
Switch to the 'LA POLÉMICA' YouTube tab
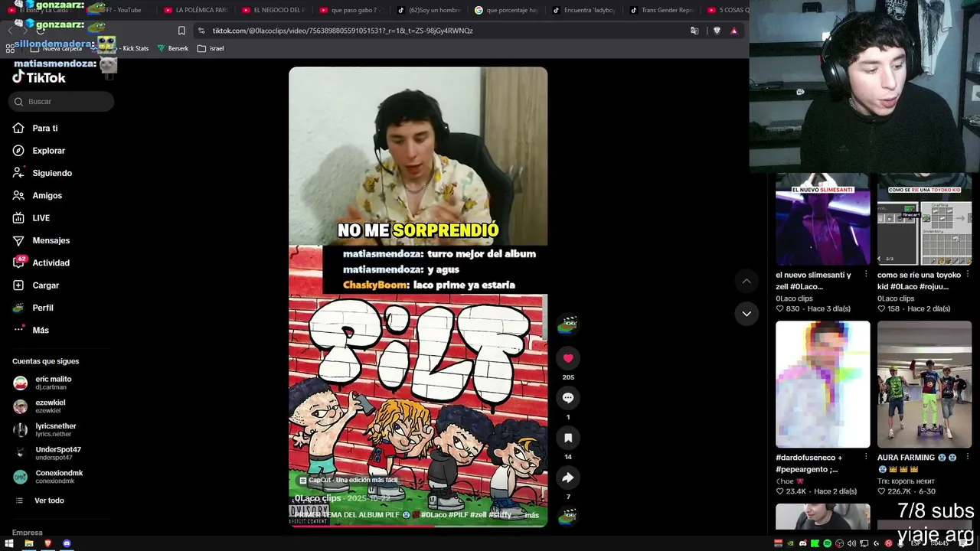[x=196, y=10]
